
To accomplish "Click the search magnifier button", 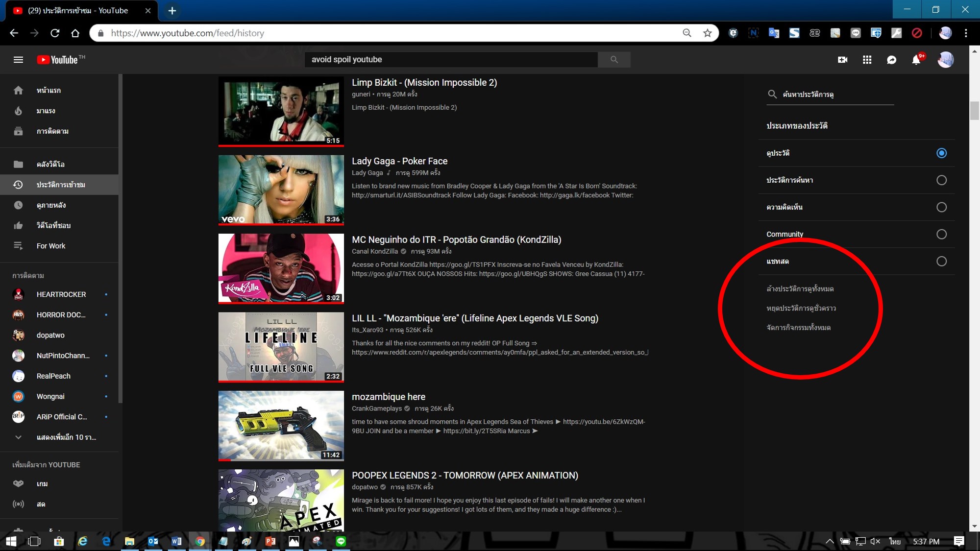I will (614, 60).
